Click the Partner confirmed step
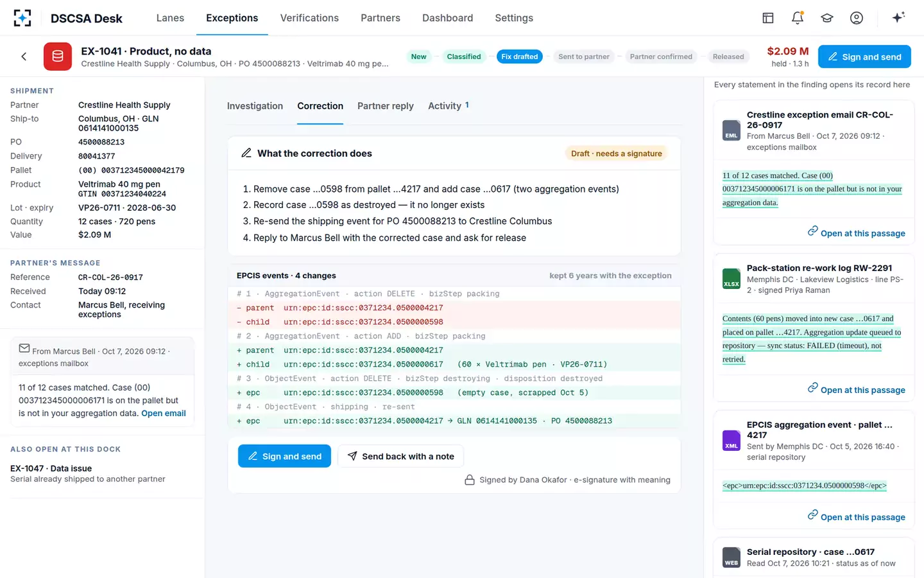 pos(661,57)
